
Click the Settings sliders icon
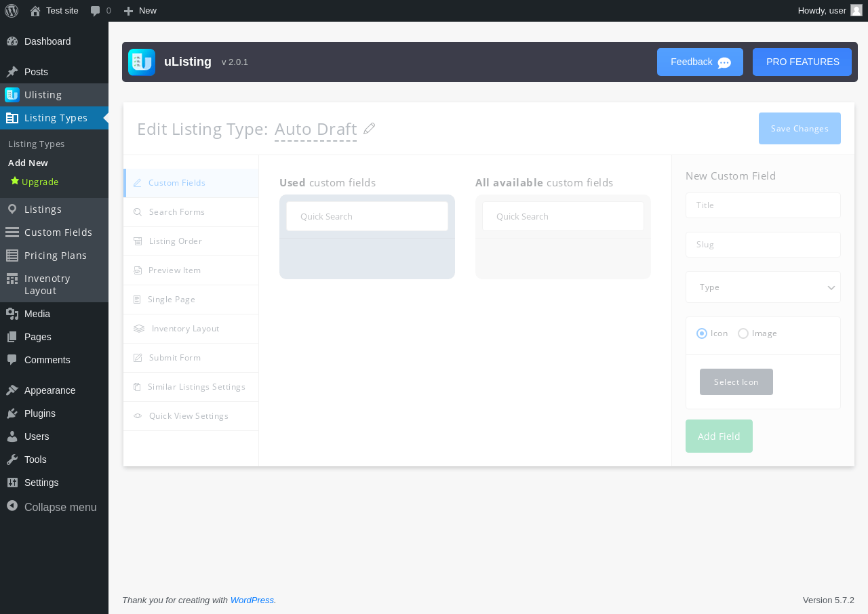point(12,483)
